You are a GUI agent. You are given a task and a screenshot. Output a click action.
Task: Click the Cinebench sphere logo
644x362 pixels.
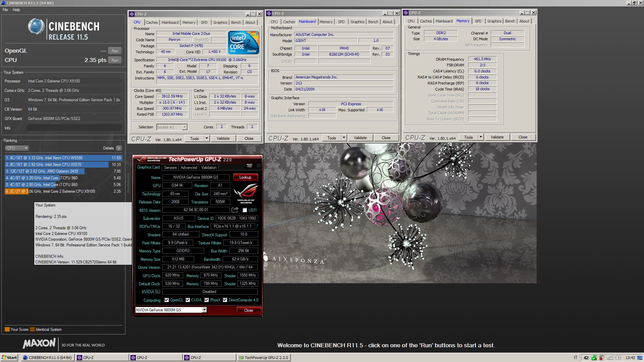pyautogui.click(x=36, y=26)
